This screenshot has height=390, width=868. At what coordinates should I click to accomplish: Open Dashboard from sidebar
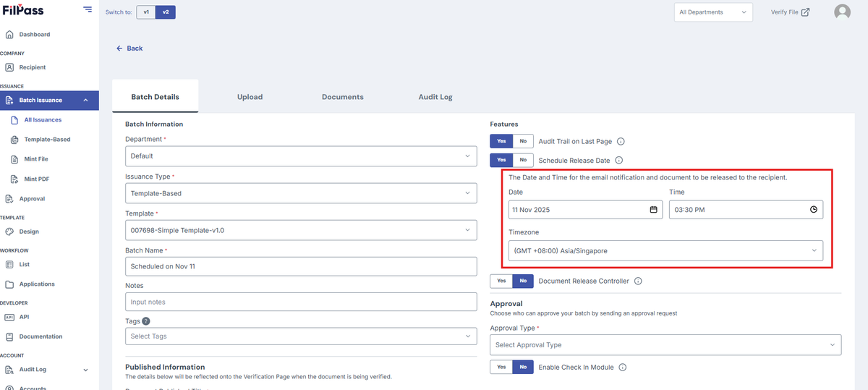(x=35, y=35)
